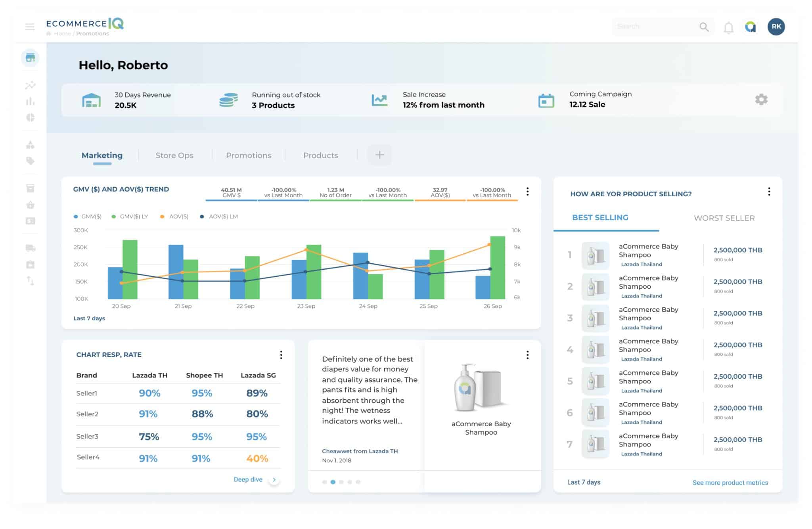Open the Chart Resp. Rate options menu

tap(281, 355)
